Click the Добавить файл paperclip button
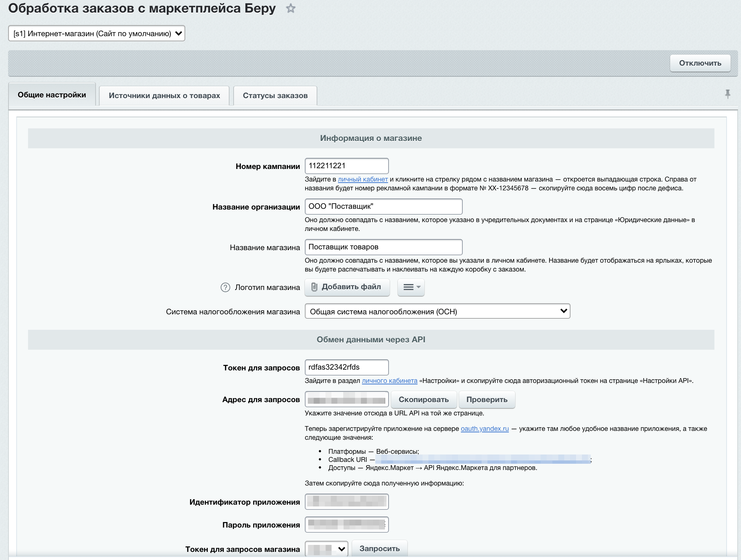Image resolution: width=741 pixels, height=560 pixels. click(x=347, y=287)
